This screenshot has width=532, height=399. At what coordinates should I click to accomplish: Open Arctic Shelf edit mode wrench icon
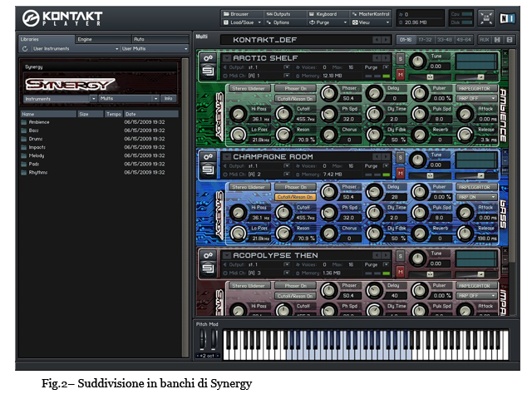tap(208, 58)
